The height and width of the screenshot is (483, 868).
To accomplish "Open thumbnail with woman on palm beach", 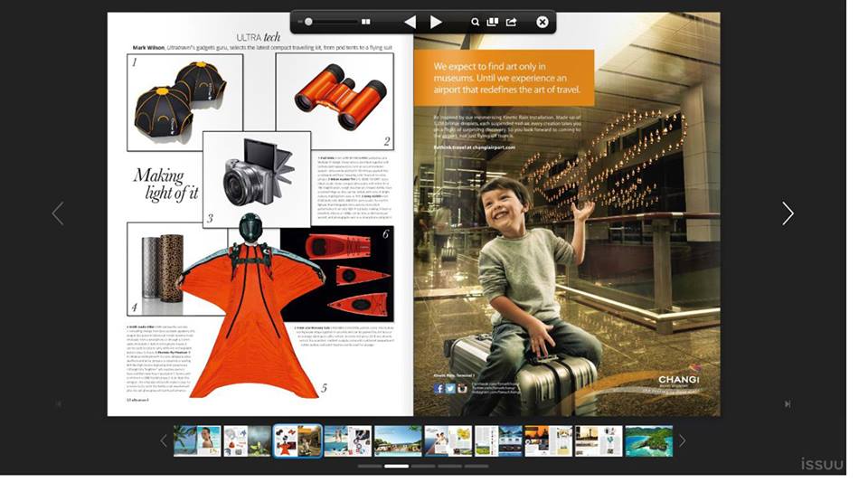I will [197, 440].
